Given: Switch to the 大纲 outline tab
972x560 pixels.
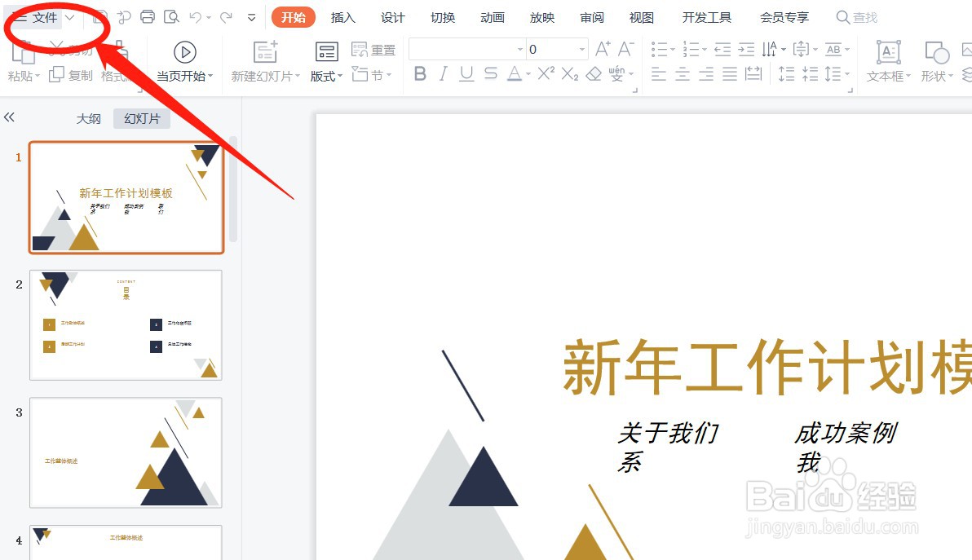Looking at the screenshot, I should pyautogui.click(x=88, y=118).
